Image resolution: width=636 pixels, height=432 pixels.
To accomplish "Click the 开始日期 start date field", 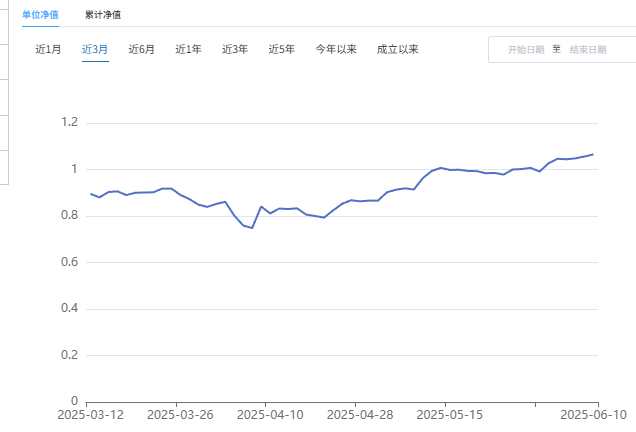I will (x=526, y=49).
